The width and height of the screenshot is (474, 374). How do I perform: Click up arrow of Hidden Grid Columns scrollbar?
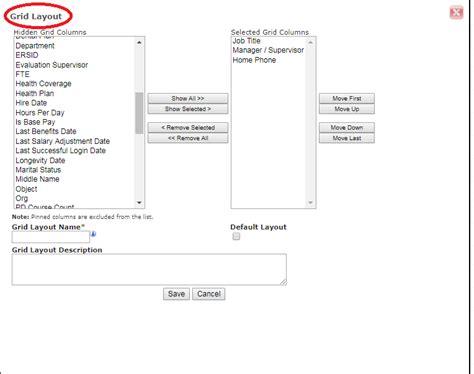coord(139,42)
